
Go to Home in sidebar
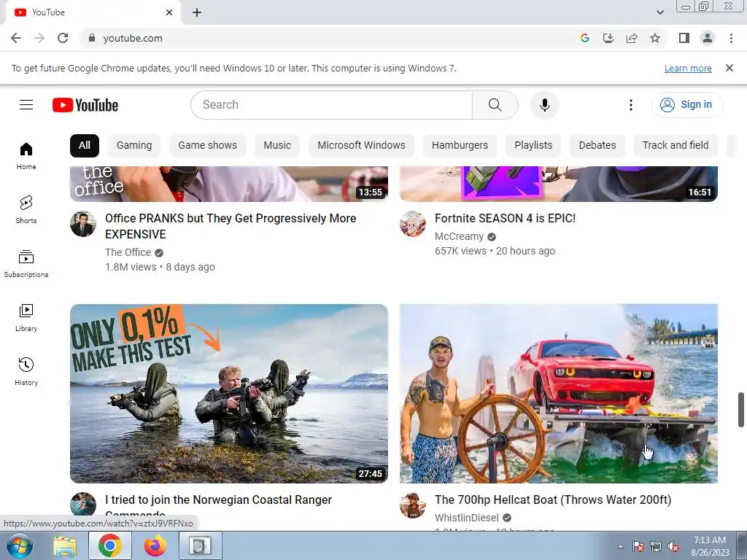tap(26, 156)
